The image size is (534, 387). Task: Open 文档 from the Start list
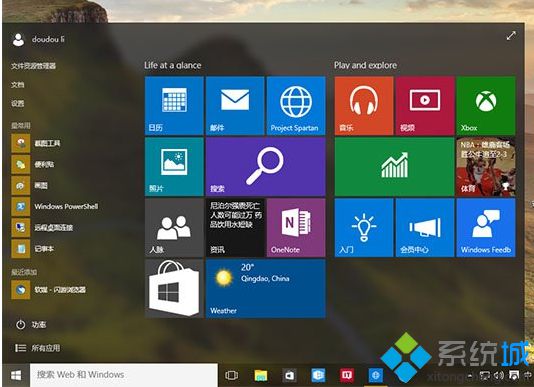click(18, 84)
